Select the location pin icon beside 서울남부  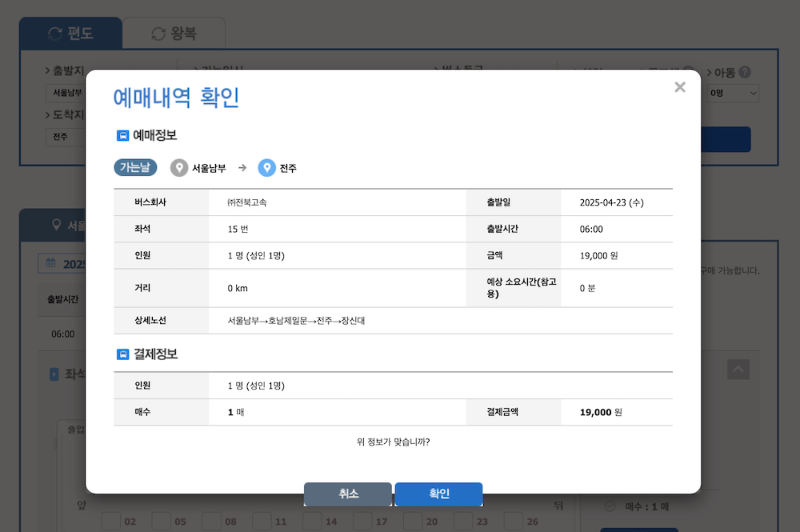click(x=181, y=168)
